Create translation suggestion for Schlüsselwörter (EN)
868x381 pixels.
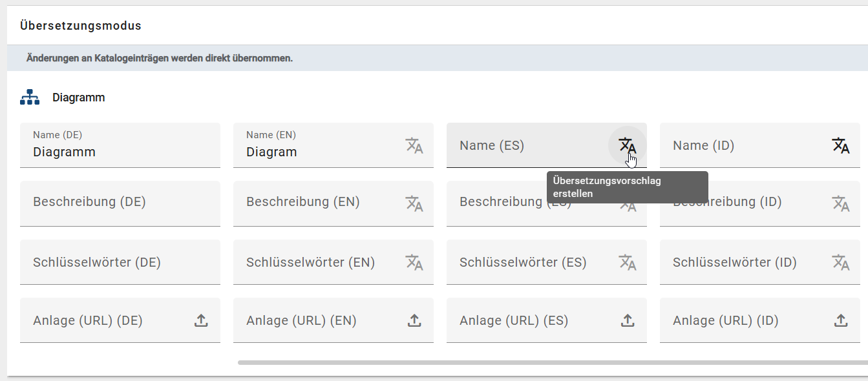(x=414, y=262)
